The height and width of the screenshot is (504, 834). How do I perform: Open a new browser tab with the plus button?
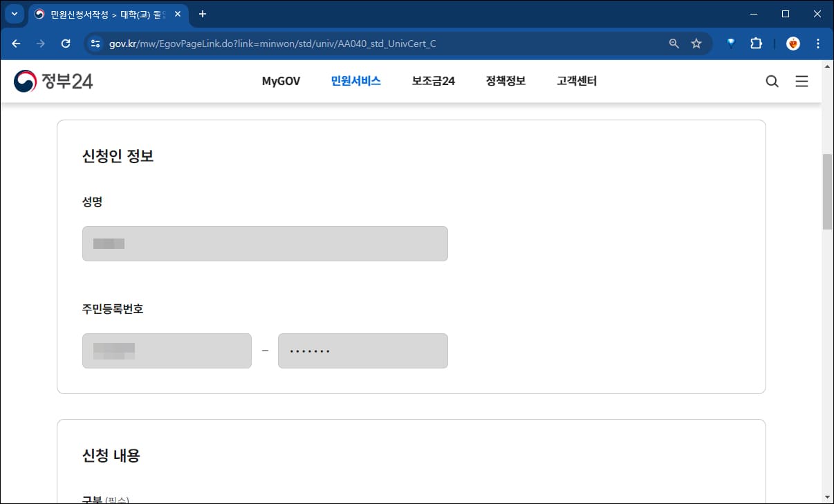(x=202, y=14)
